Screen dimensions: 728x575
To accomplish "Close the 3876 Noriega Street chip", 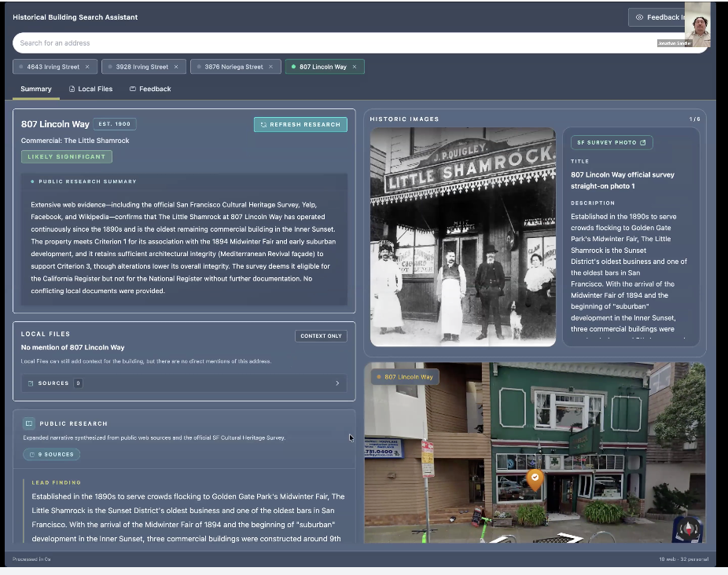I will [270, 67].
